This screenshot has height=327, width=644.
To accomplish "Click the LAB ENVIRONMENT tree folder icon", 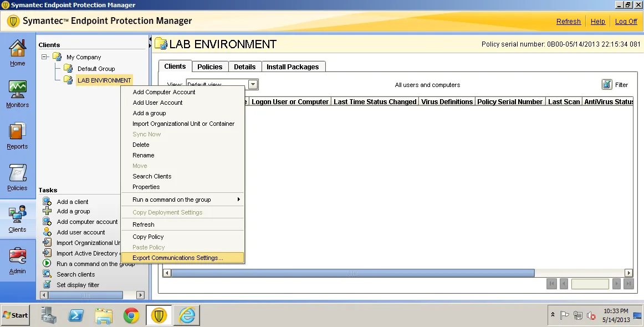I will (x=68, y=80).
